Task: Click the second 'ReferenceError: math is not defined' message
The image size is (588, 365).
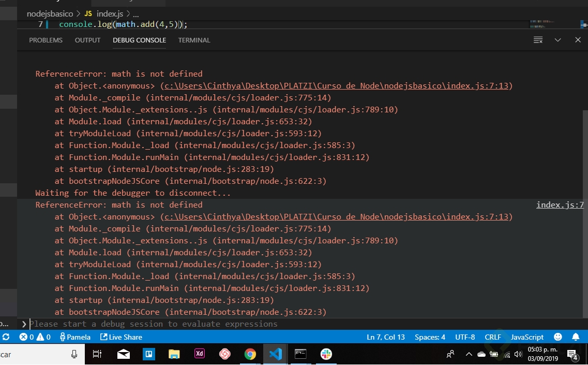Action: (x=119, y=205)
